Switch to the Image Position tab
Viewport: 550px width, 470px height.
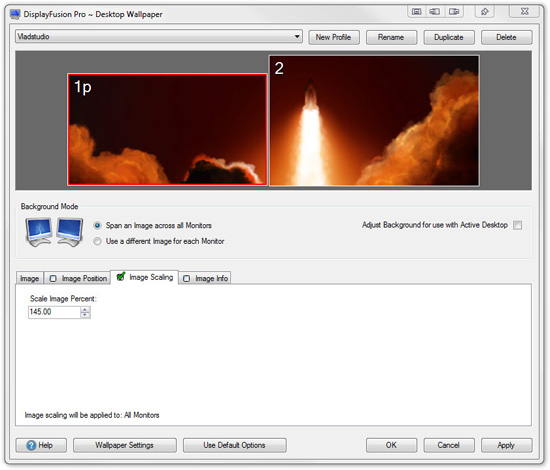point(78,278)
